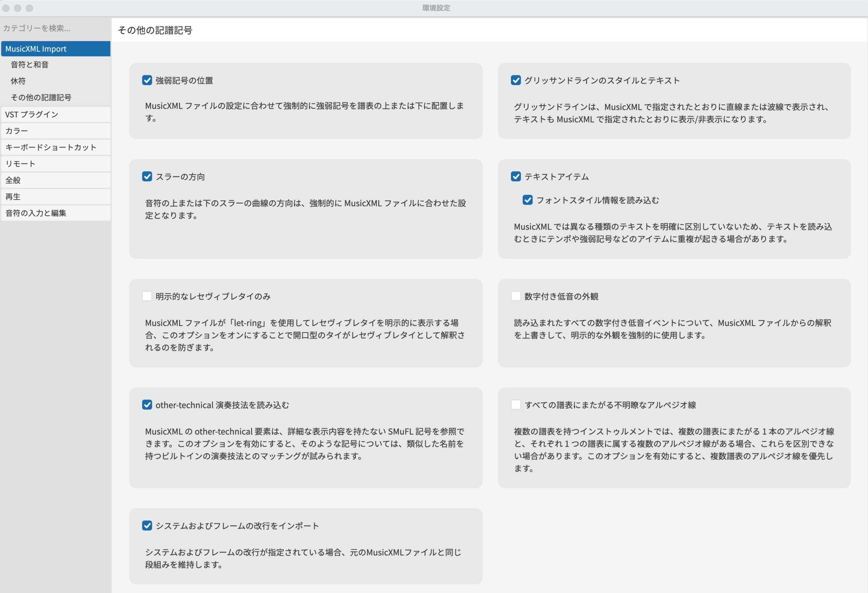The image size is (868, 593).
Task: Toggle フォントスタイル情報を読み込む checkbox
Action: pyautogui.click(x=527, y=200)
